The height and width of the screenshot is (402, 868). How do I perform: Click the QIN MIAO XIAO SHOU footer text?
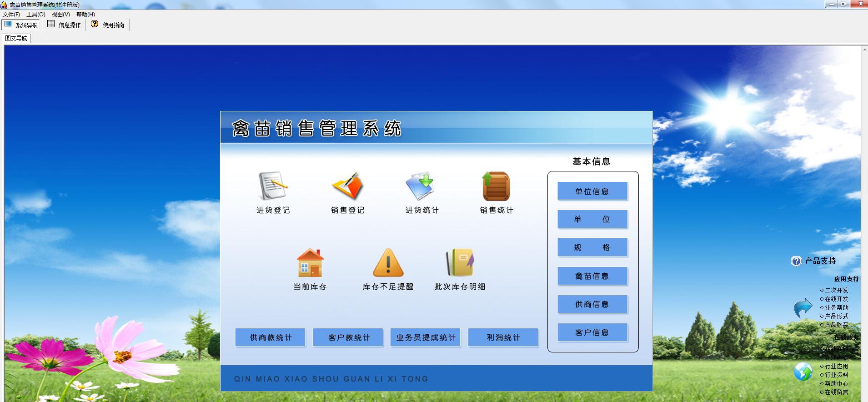click(331, 379)
